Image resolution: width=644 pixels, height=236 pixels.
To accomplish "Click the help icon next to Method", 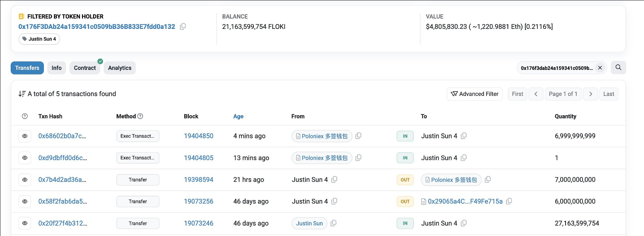I will coord(140,116).
